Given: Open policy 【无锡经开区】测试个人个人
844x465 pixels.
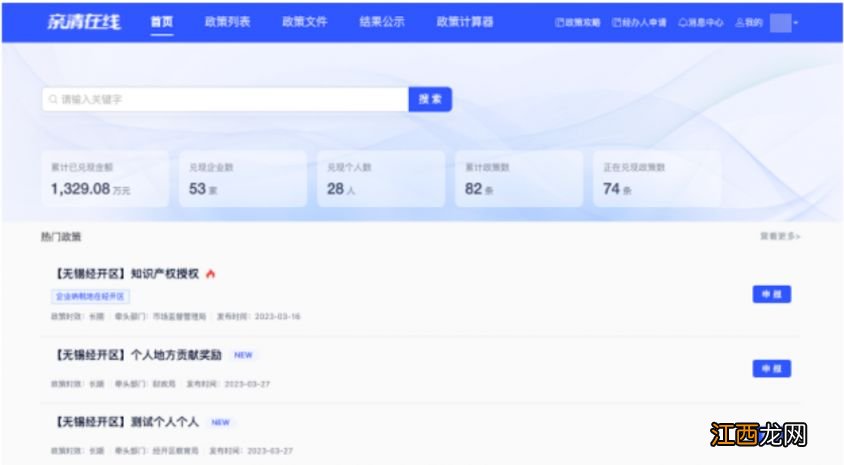Looking at the screenshot, I should click(126, 422).
